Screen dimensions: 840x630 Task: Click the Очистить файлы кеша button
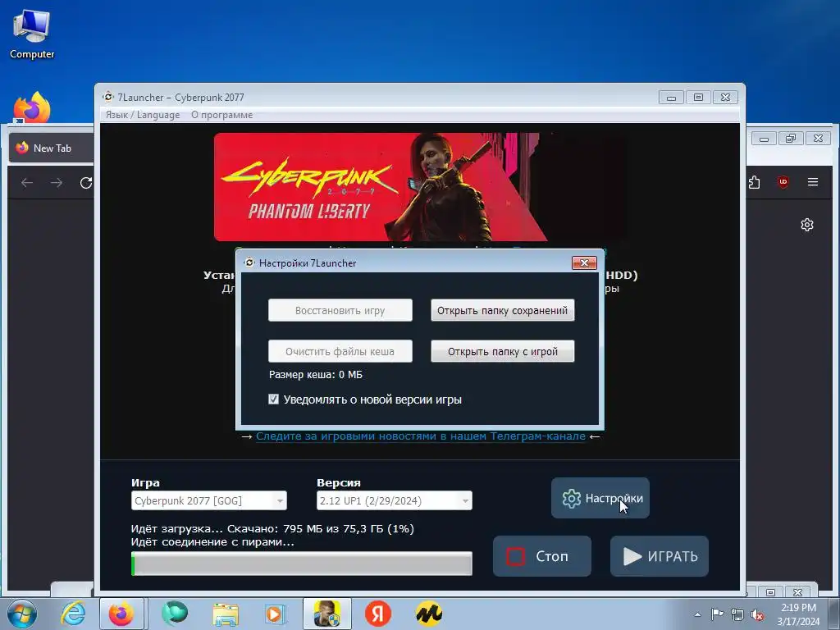340,351
